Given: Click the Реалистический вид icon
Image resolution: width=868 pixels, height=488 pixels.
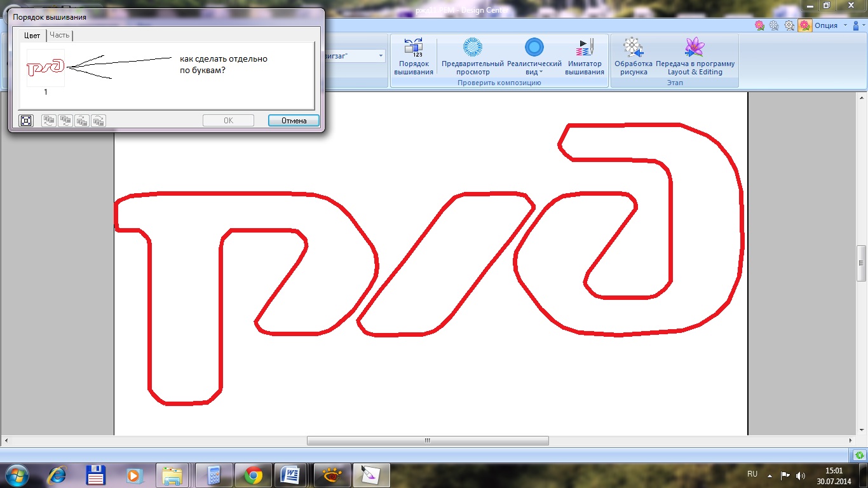Looking at the screenshot, I should 534,48.
